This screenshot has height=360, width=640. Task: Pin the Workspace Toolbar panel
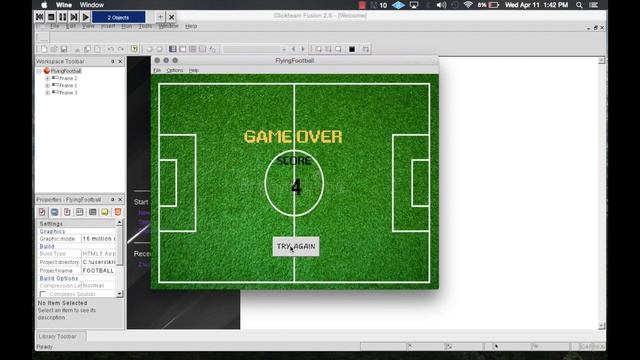tap(113, 61)
